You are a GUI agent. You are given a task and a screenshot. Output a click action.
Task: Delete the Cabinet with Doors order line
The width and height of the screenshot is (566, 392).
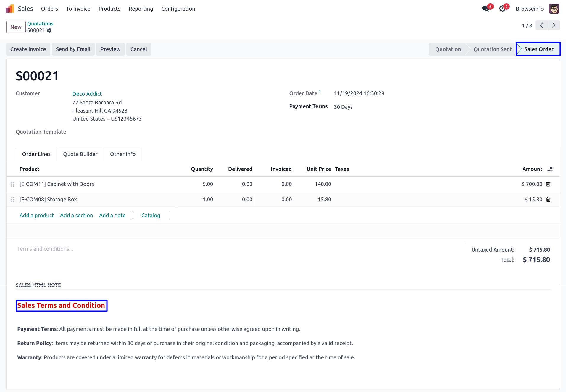[548, 184]
